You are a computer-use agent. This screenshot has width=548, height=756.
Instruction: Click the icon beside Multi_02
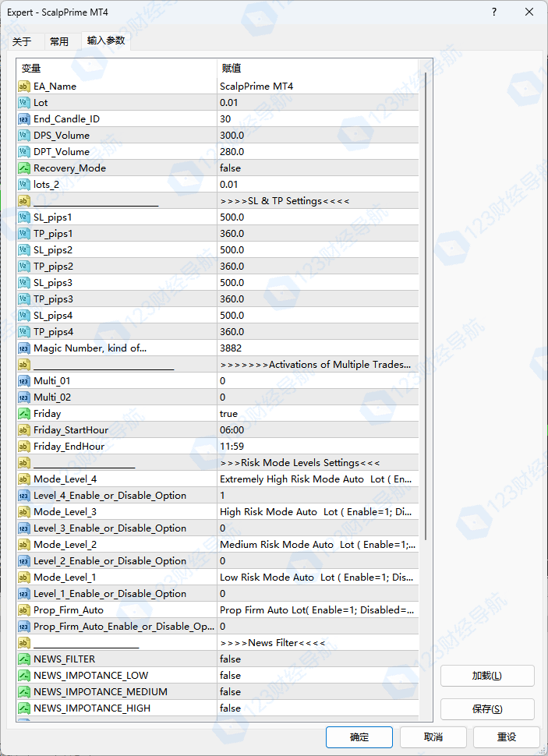[x=24, y=397]
